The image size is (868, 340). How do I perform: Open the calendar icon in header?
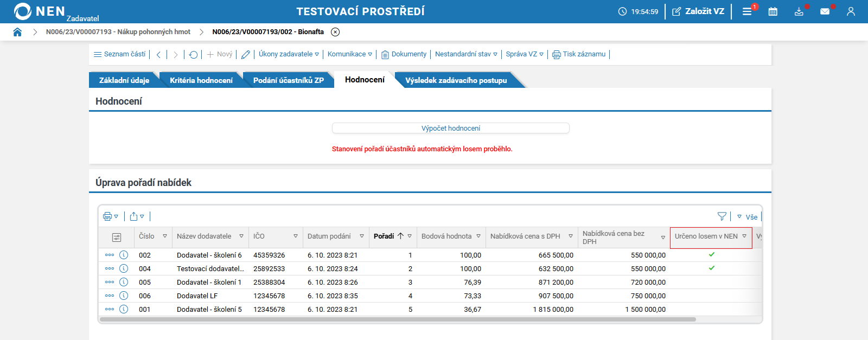coord(773,11)
